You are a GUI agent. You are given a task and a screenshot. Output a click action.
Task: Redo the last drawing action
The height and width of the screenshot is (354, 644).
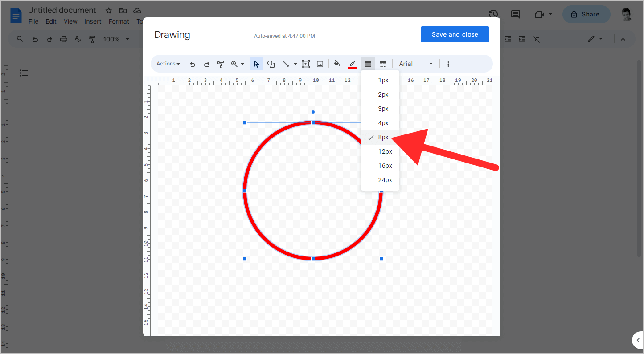click(x=206, y=64)
